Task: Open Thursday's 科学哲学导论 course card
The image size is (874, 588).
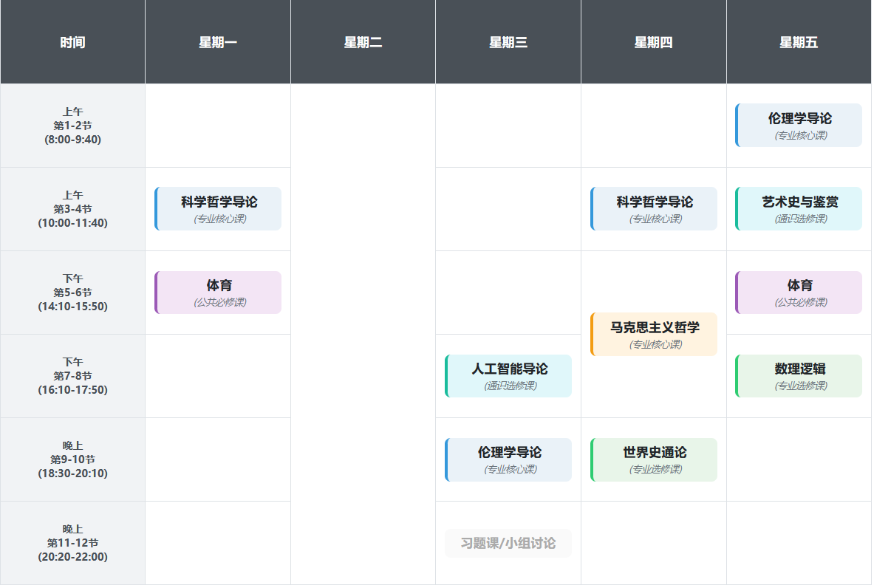Action: coord(654,209)
